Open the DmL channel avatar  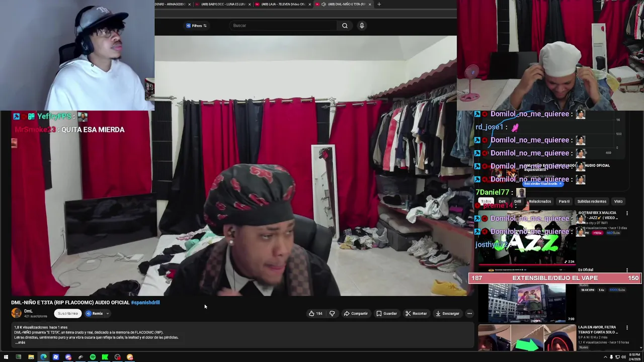click(17, 313)
